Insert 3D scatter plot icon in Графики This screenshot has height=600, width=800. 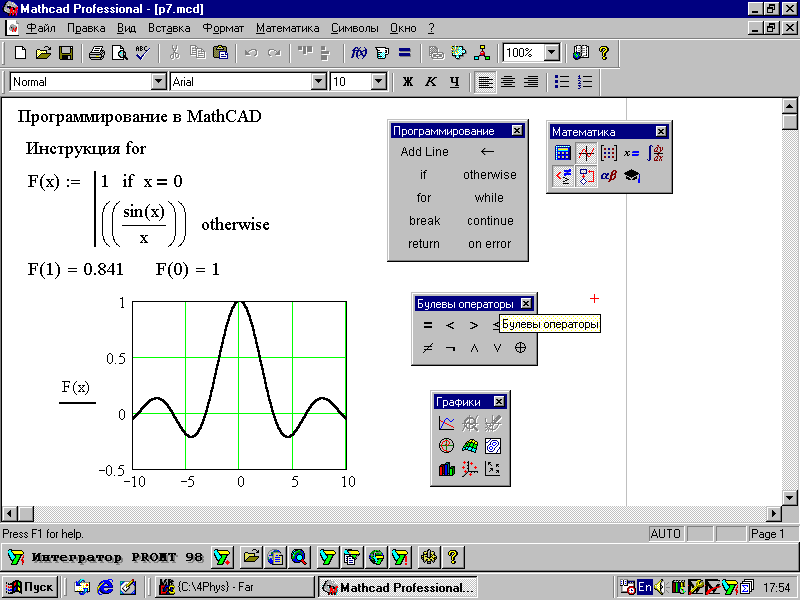point(469,469)
